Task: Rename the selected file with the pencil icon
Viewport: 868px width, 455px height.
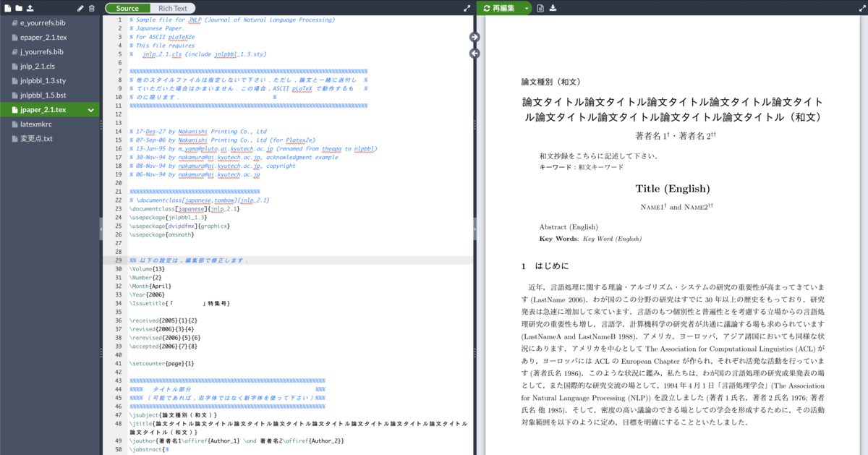Action: tap(80, 8)
